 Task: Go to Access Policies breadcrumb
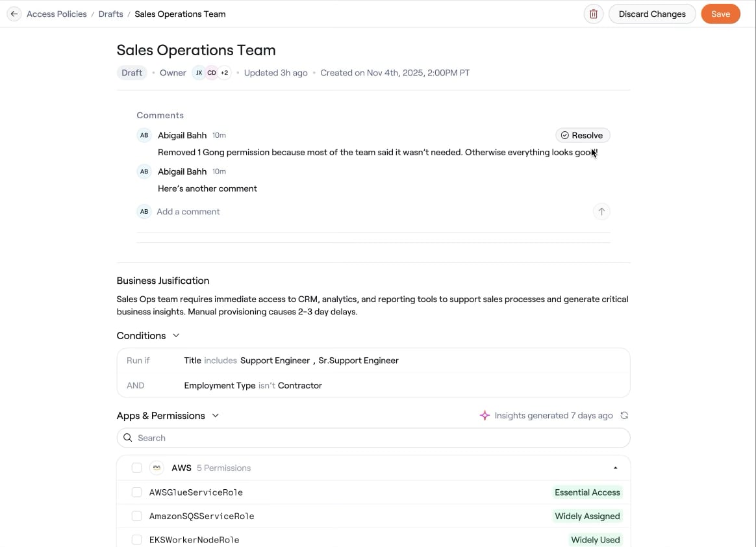(57, 14)
